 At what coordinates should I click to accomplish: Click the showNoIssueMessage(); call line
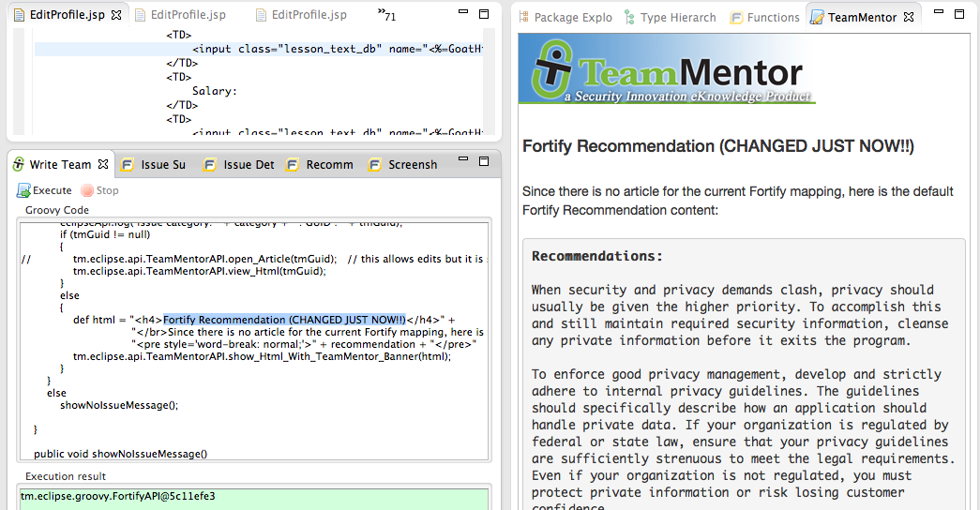(119, 405)
